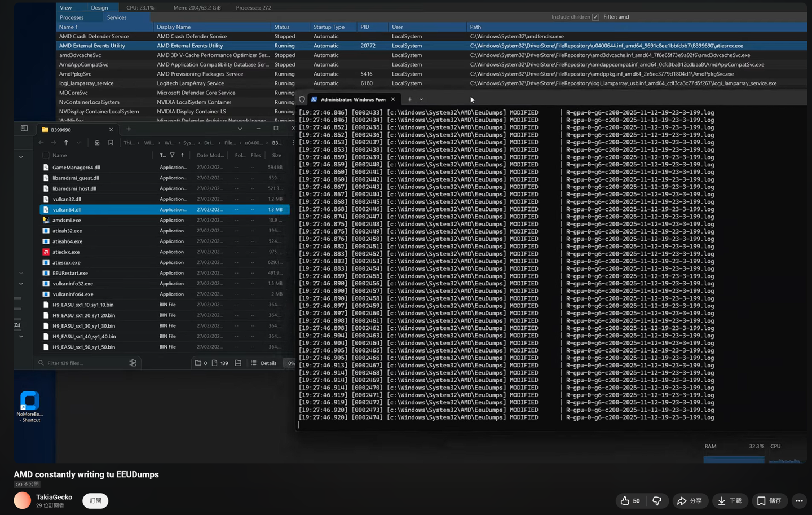This screenshot has width=812, height=515.
Task: Open the three-dot more actions menu
Action: [799, 501]
